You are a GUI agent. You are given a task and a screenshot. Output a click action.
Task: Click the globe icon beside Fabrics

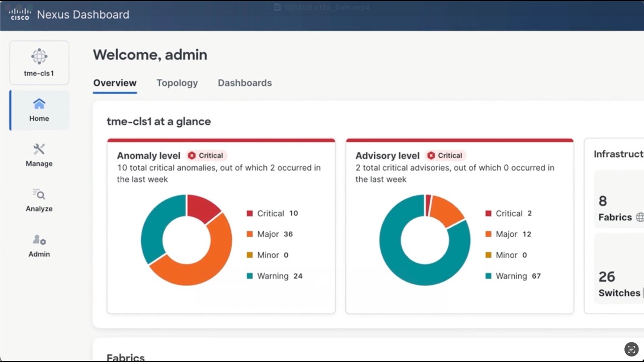coord(639,217)
